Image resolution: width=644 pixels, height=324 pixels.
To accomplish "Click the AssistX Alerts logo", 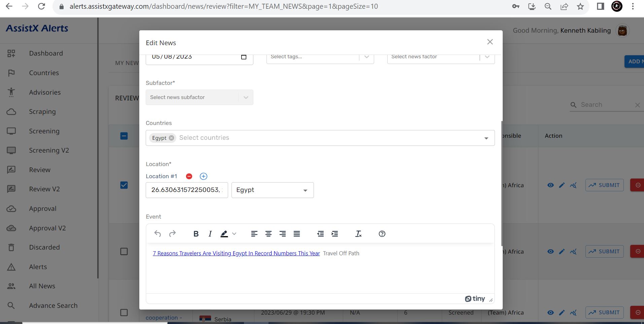I will 37,28.
